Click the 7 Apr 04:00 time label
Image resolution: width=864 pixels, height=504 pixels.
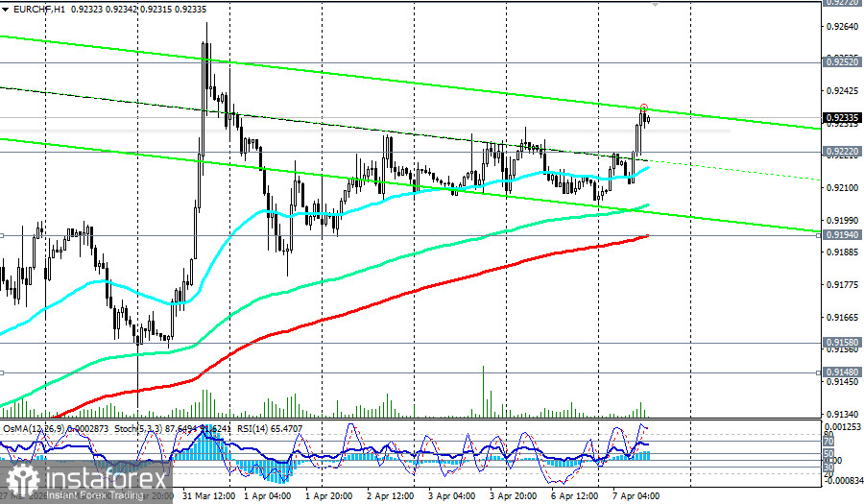pos(636,495)
